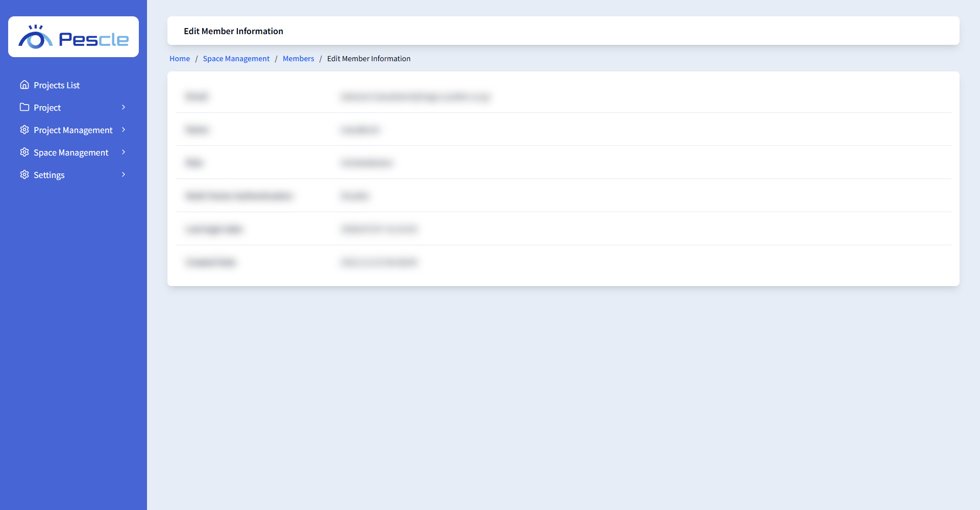Image resolution: width=980 pixels, height=510 pixels.
Task: Select the Project Management sidebar label
Action: (x=73, y=130)
